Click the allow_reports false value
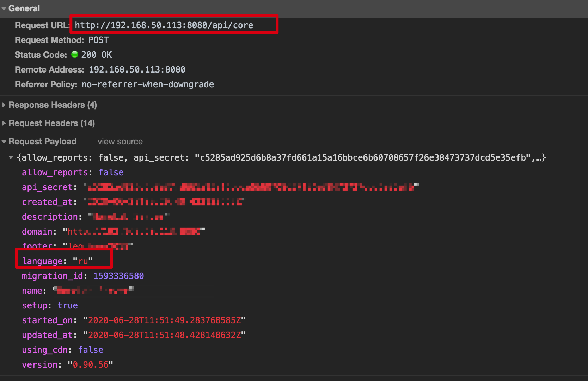Viewport: 588px width, 381px height. coord(111,172)
